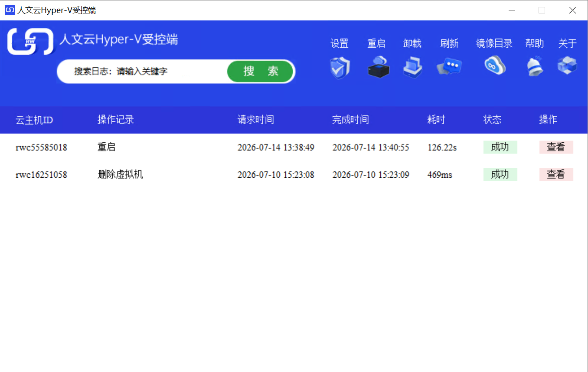Click the 重启 restart box icon
Image resolution: width=588 pixels, height=372 pixels.
[378, 67]
